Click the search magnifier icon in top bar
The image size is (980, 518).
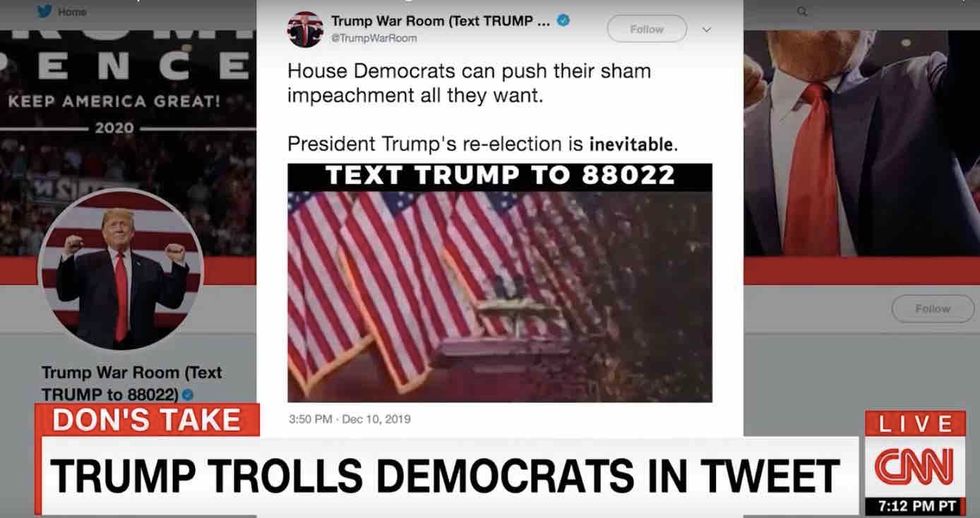[x=802, y=11]
